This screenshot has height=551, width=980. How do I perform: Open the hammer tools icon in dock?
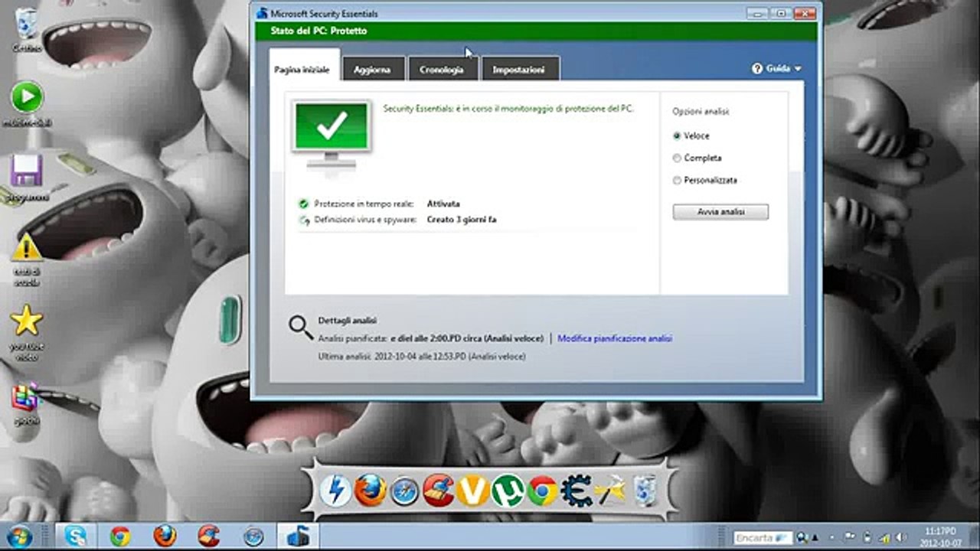coord(610,491)
